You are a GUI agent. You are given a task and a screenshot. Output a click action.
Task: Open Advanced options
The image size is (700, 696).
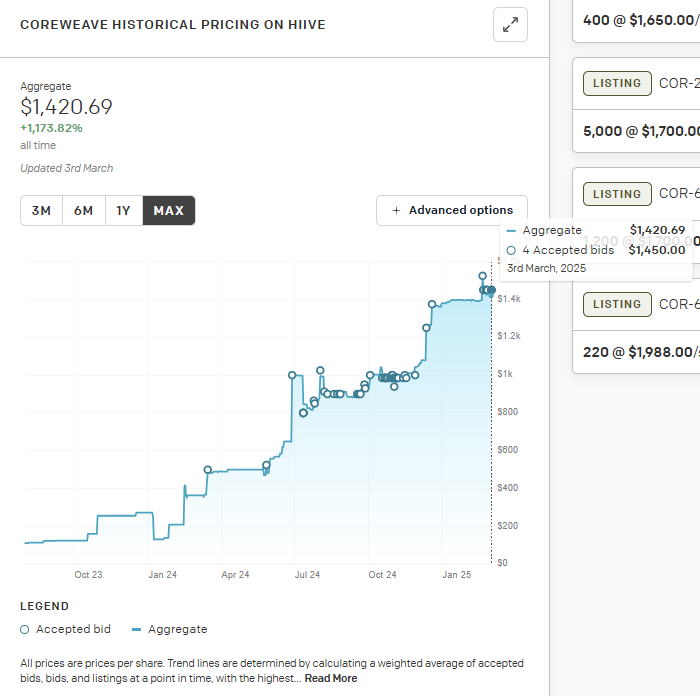point(452,210)
